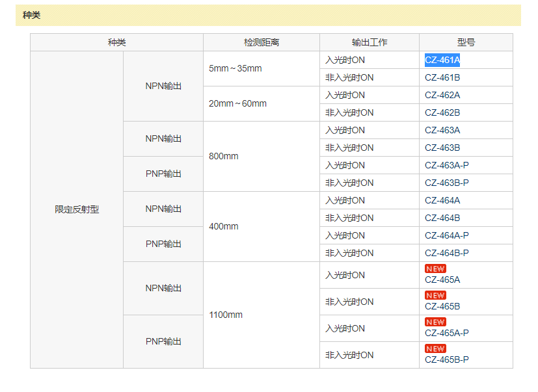Click the 种类 section title bar
538x392 pixels.
pos(268,15)
